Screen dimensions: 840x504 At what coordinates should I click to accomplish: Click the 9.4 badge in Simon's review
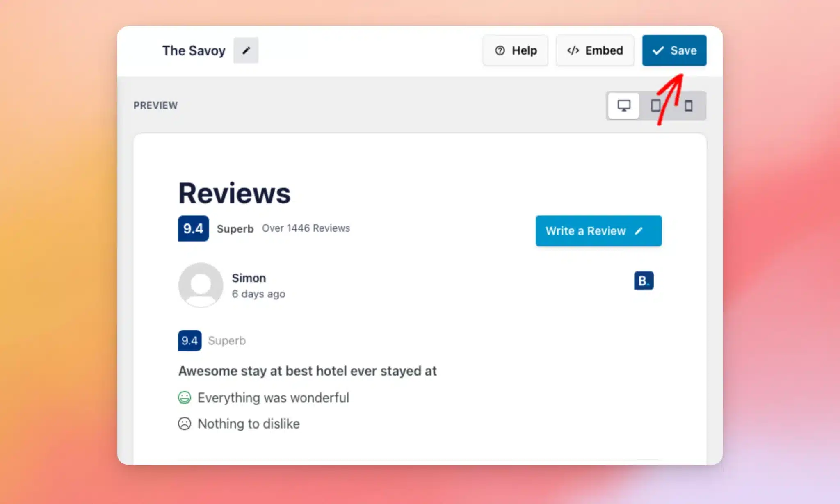click(189, 340)
